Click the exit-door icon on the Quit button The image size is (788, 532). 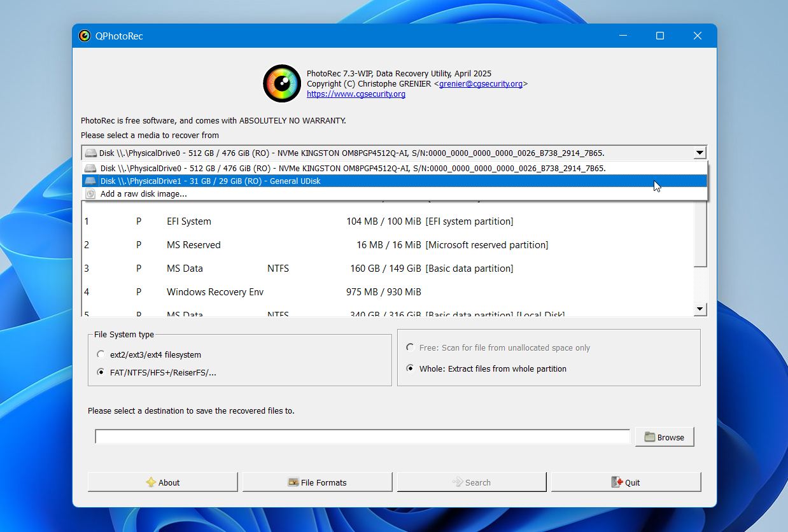pos(617,482)
